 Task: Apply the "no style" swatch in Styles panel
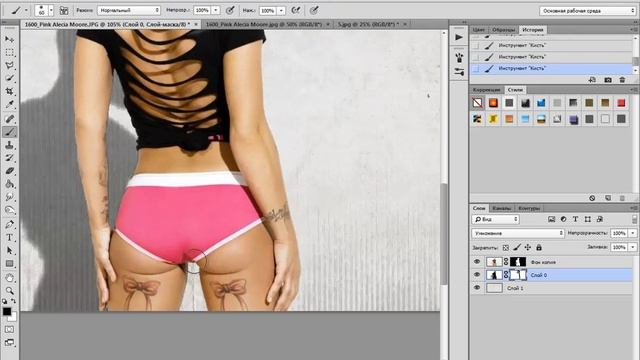point(477,103)
